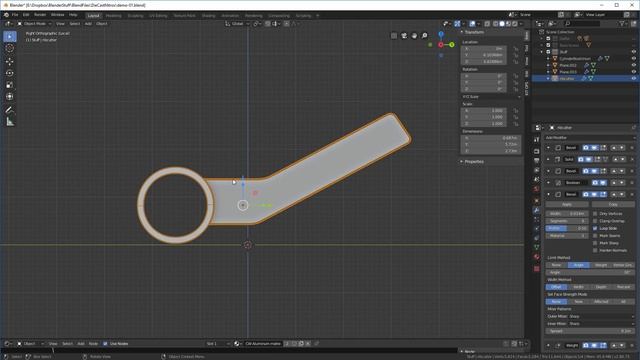The height and width of the screenshot is (360, 640).
Task: Move the Solidify modifier up
Action: 615,159
